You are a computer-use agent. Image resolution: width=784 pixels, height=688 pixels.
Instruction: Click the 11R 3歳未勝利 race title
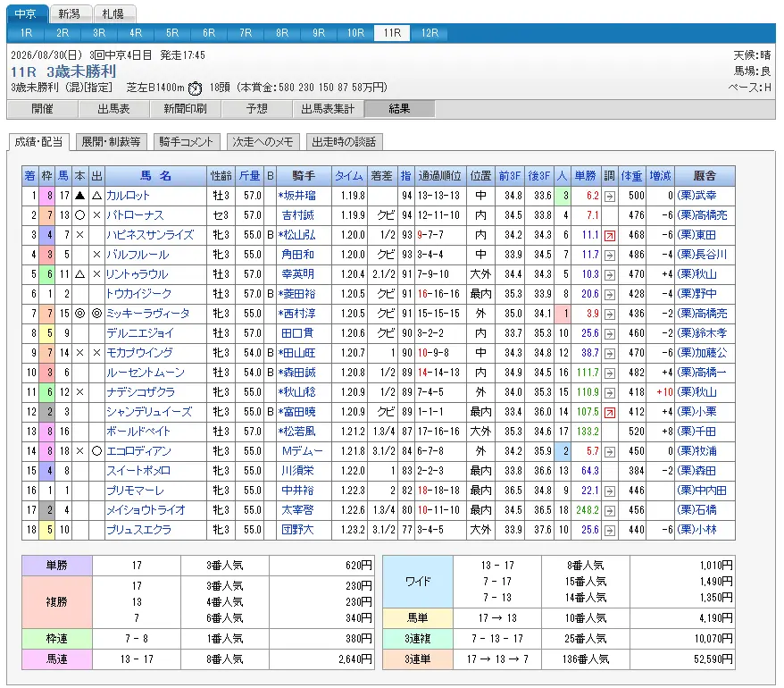tap(63, 71)
